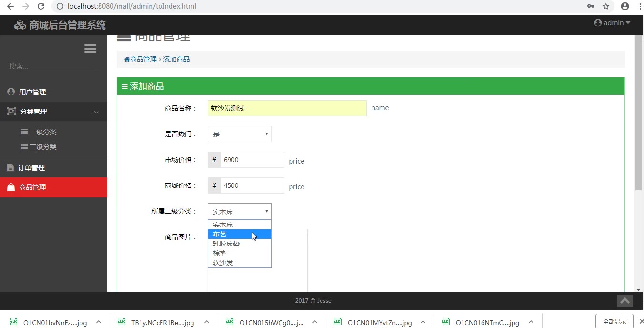Open options arrow for TB1y.NCcER1Be download

(x=207, y=322)
